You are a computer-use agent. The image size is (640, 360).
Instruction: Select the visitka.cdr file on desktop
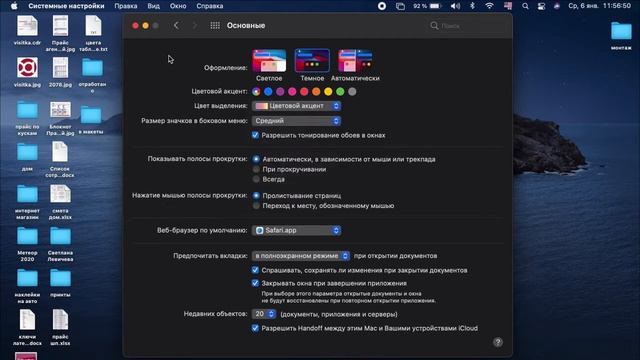click(x=27, y=30)
